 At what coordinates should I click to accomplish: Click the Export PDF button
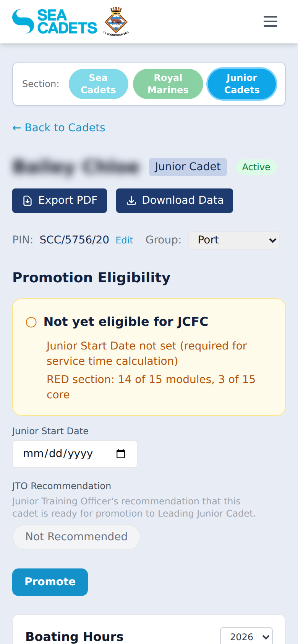pos(59,200)
